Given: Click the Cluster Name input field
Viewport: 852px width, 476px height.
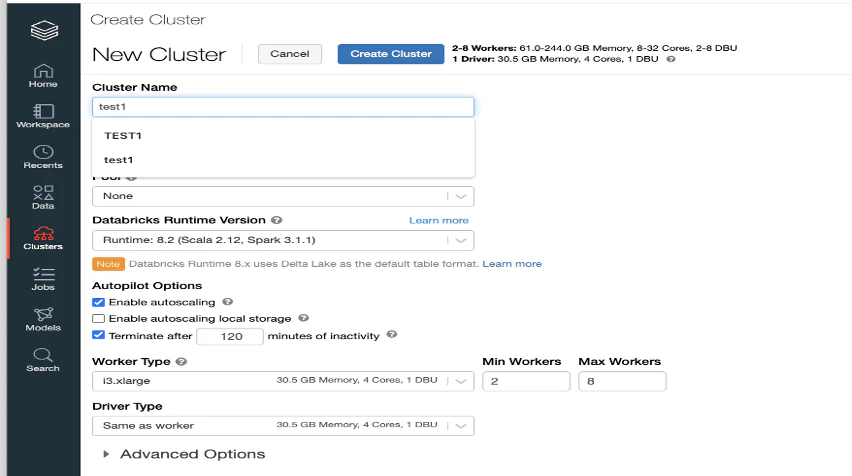Looking at the screenshot, I should click(x=283, y=107).
